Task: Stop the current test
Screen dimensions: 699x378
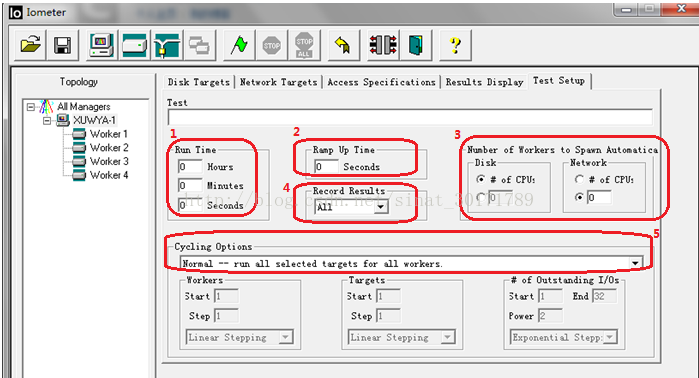Action: tap(271, 45)
